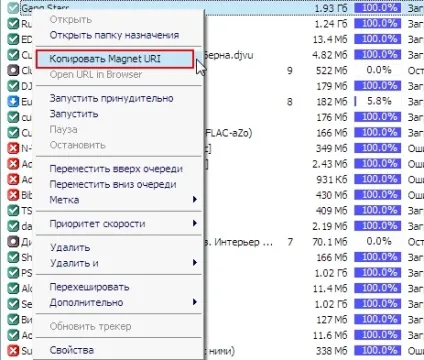424x360 pixels.
Task: Click the status icon of the 4.82 Мб djvu torrent
Action: (x=13, y=55)
